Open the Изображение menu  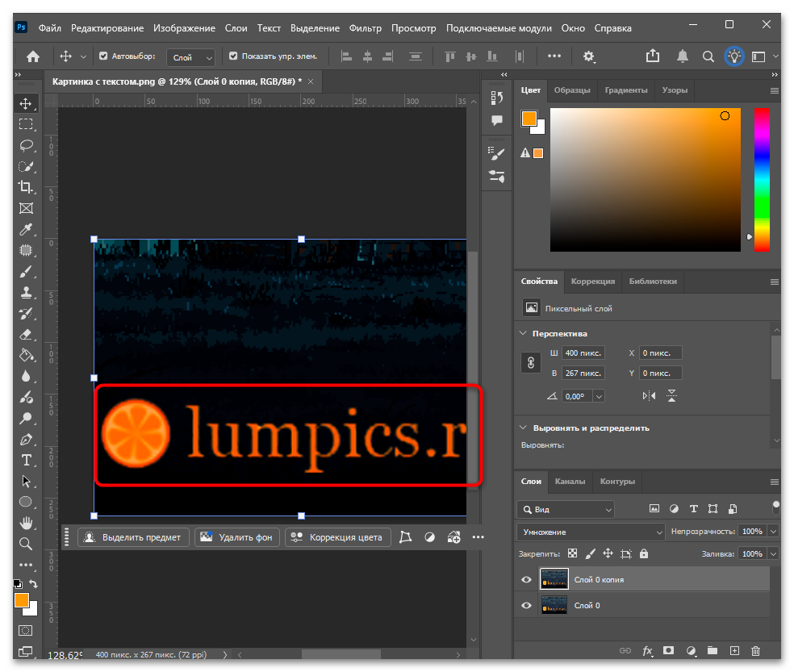point(184,28)
